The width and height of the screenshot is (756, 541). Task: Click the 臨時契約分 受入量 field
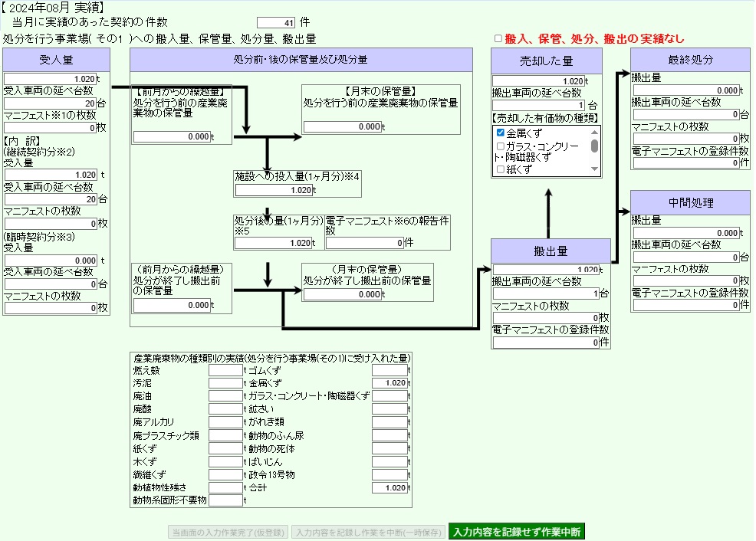[51, 260]
